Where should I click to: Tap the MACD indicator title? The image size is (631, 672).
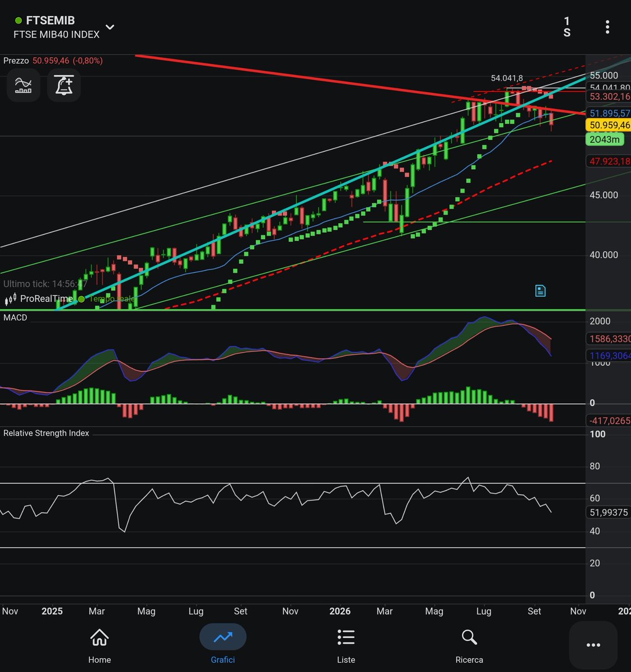click(15, 318)
